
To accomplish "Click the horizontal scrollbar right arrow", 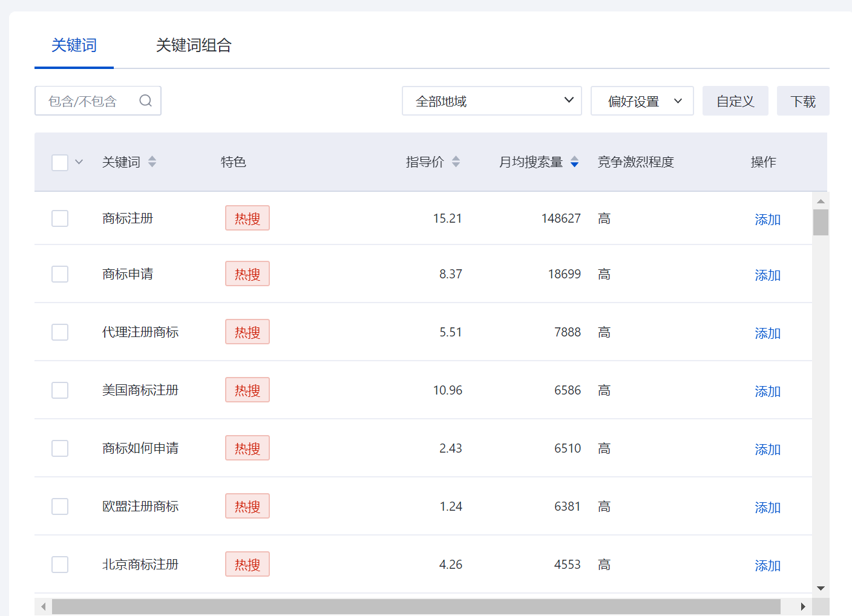I will (x=803, y=606).
